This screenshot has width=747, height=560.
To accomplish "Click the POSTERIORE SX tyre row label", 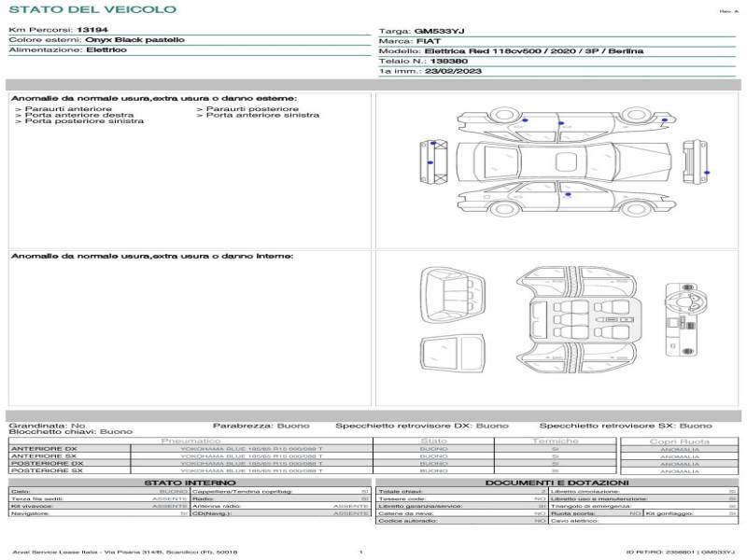I will click(47, 471).
